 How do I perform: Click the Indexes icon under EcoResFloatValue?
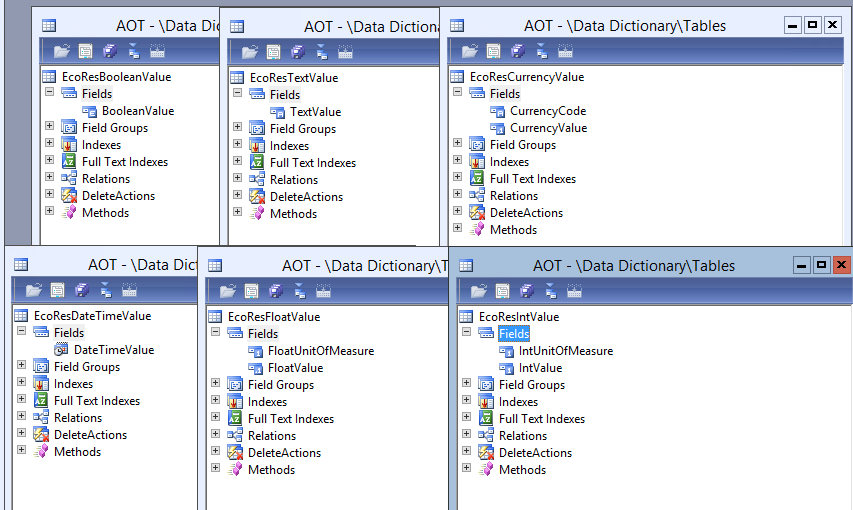(x=235, y=402)
